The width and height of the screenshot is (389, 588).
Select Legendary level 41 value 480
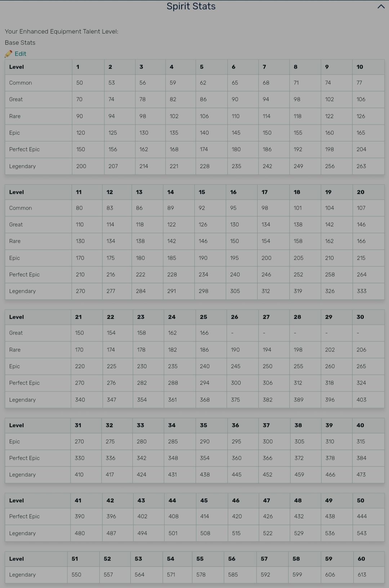pos(80,533)
